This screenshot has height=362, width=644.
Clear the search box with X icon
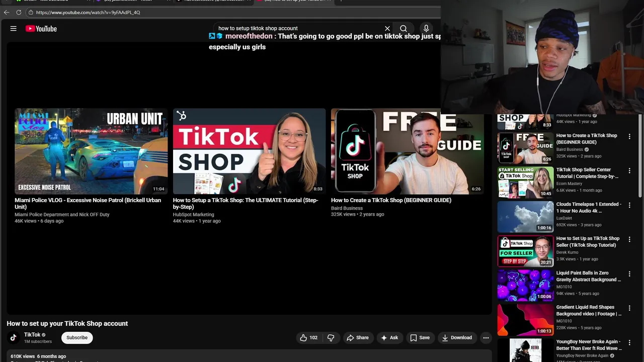click(387, 29)
